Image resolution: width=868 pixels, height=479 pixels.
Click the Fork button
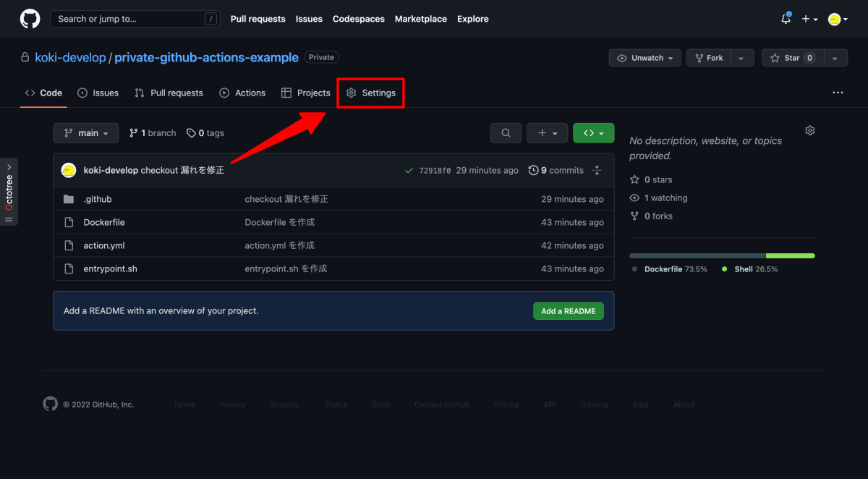tap(709, 58)
